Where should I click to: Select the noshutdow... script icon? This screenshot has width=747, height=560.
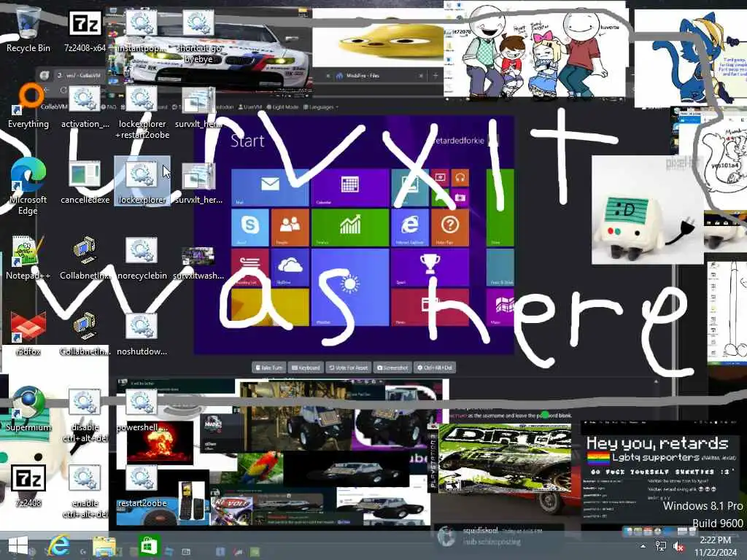coord(142,332)
